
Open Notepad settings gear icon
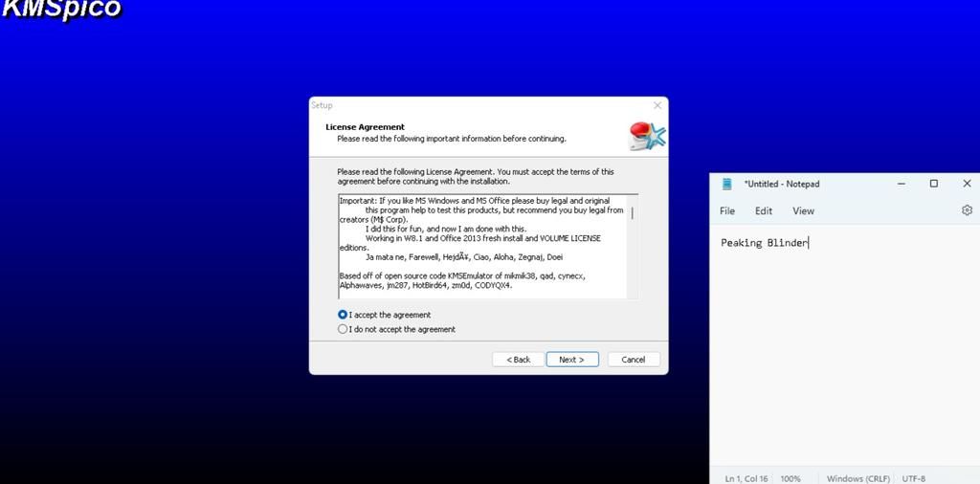pyautogui.click(x=967, y=210)
